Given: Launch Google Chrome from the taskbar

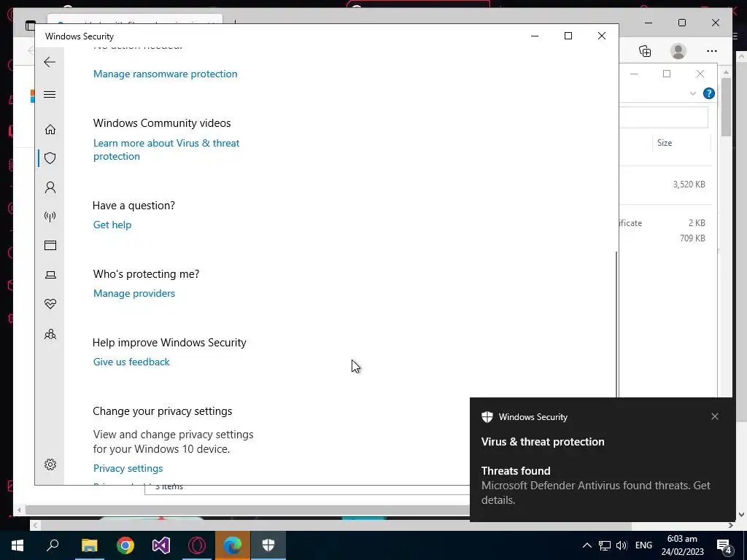Looking at the screenshot, I should coord(125,545).
